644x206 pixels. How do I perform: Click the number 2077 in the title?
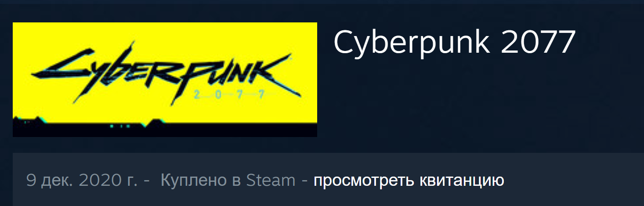tap(538, 43)
